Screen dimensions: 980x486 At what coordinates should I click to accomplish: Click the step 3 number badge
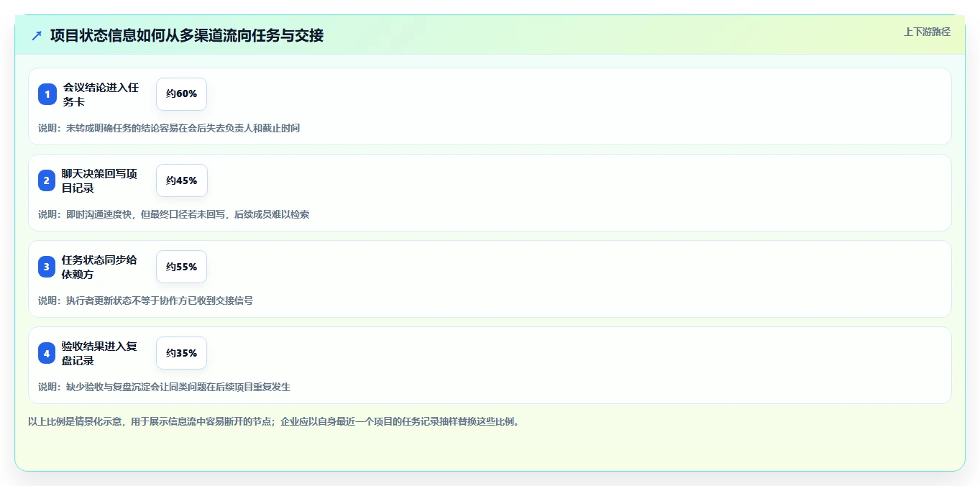click(x=47, y=267)
